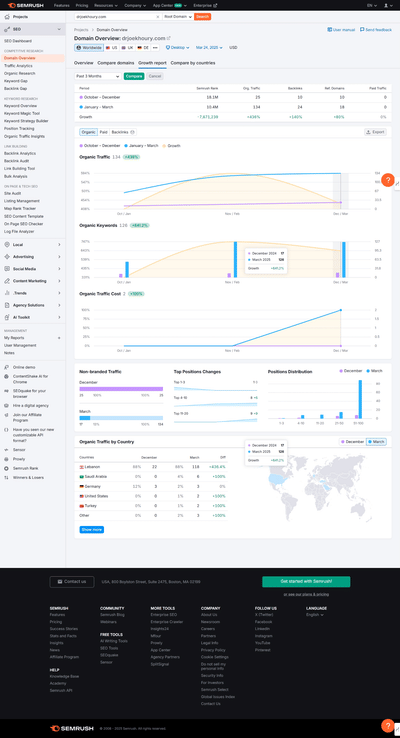Expand the Desktop device dropdown
This screenshot has width=400, height=738.
(x=177, y=48)
